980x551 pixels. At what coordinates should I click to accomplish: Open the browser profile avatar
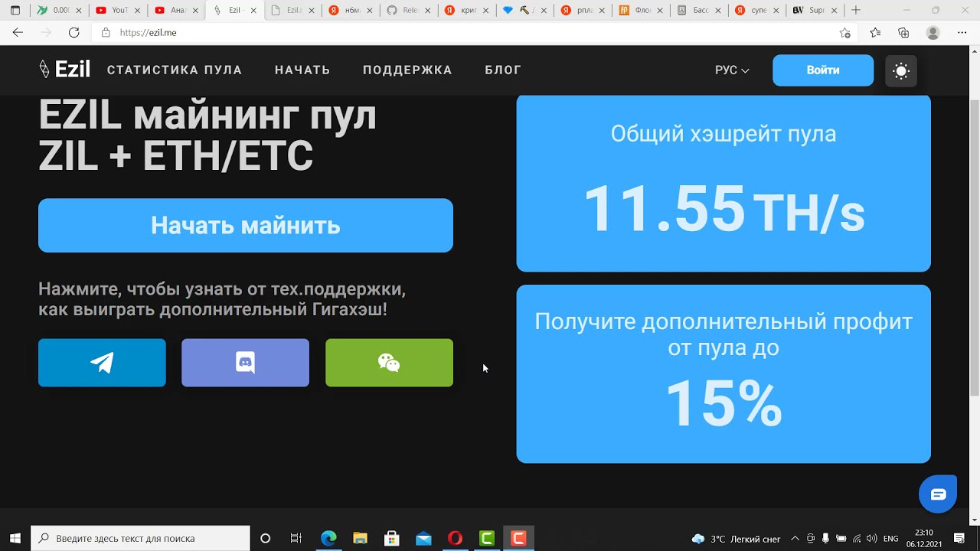933,33
